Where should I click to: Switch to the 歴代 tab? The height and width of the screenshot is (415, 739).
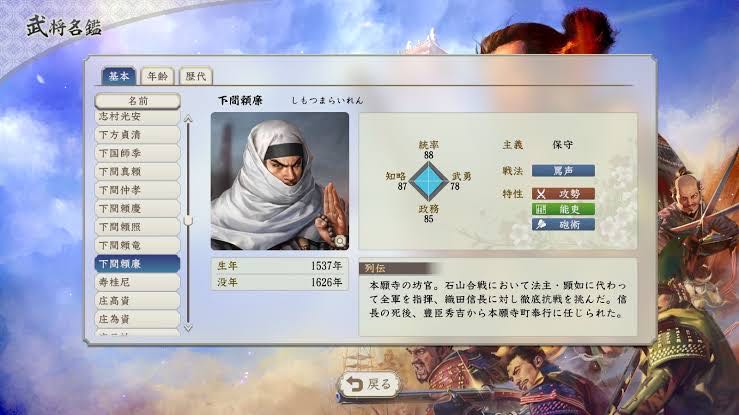196,76
